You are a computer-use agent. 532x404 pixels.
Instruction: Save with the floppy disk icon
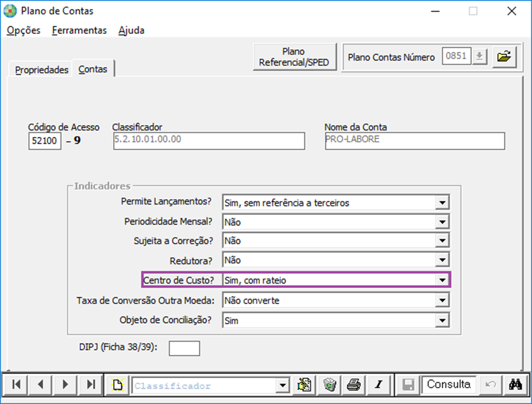click(408, 384)
